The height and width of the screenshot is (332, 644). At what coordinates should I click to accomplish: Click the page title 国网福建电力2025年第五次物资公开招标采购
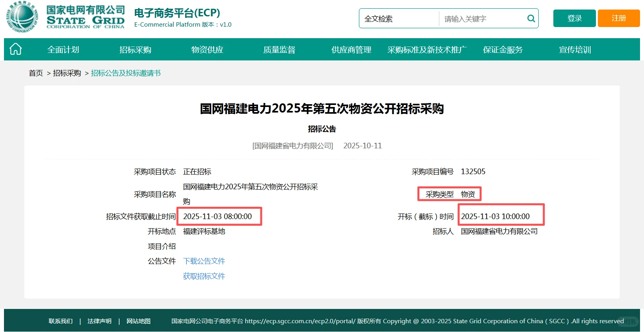(322, 109)
